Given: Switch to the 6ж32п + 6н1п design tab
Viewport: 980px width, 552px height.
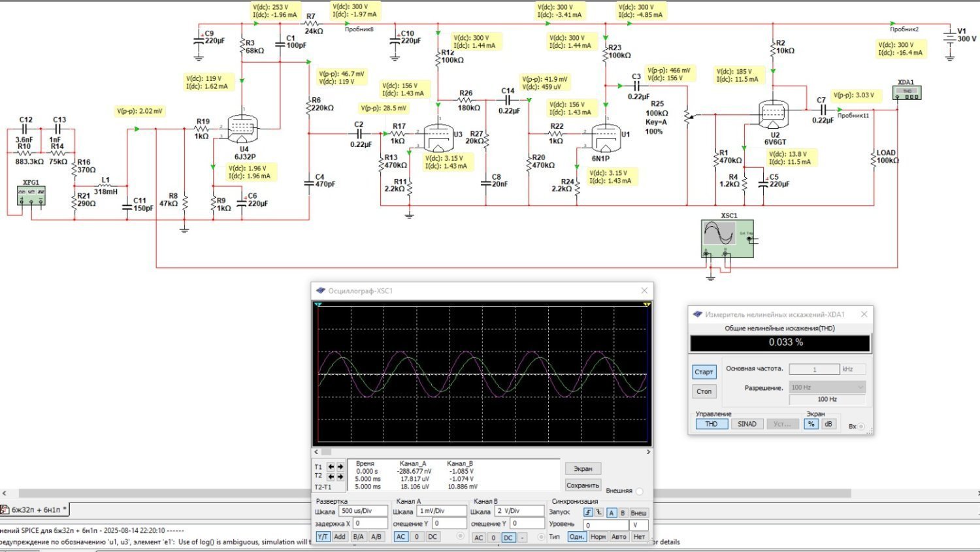Looking at the screenshot, I should tap(35, 510).
